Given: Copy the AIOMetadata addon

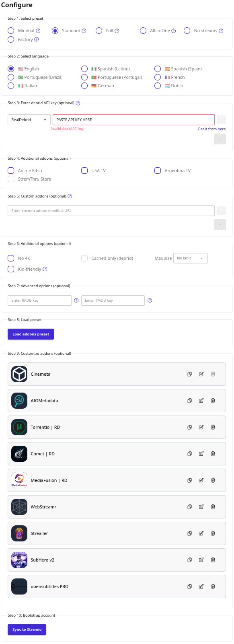Looking at the screenshot, I should [x=189, y=400].
